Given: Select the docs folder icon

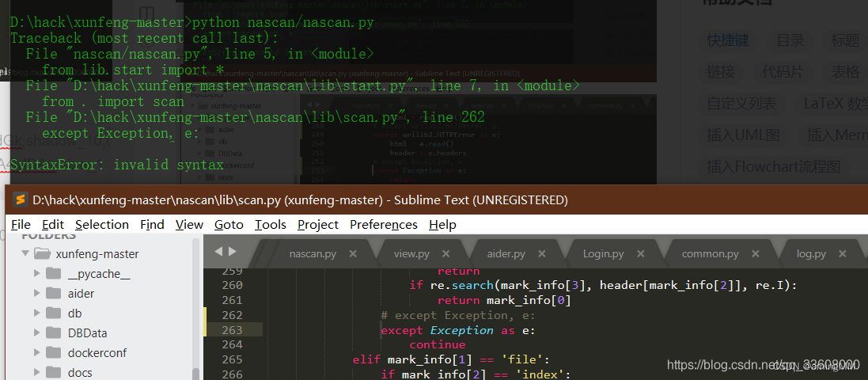Looking at the screenshot, I should 54,373.
